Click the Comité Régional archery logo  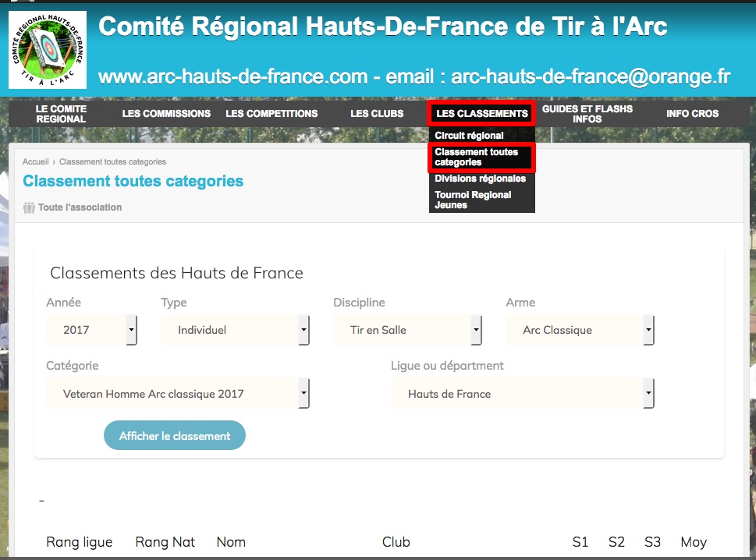(48, 50)
